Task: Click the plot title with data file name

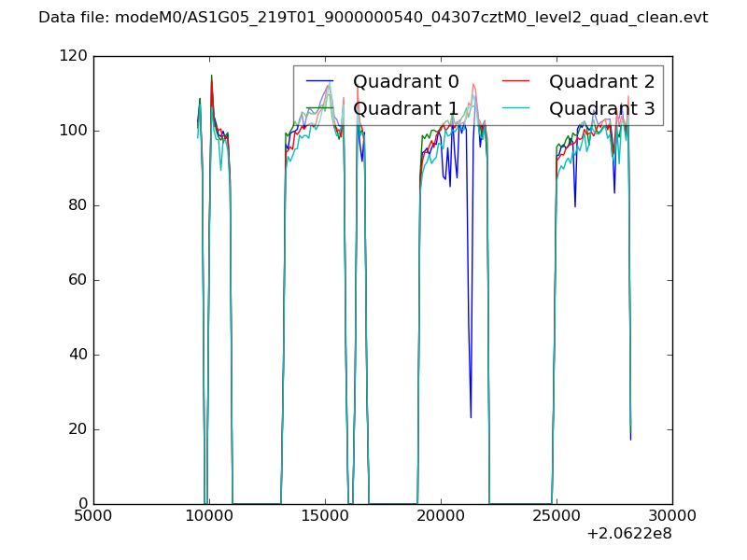Action: (x=373, y=18)
